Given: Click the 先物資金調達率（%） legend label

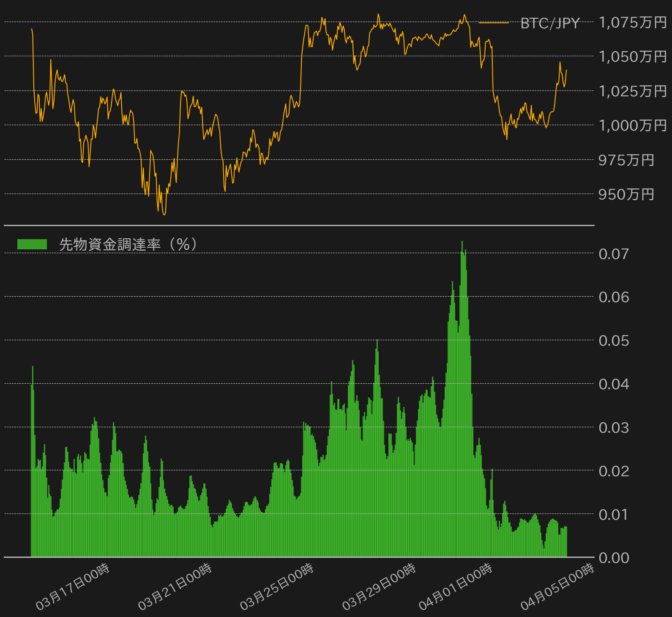Looking at the screenshot, I should tap(128, 244).
